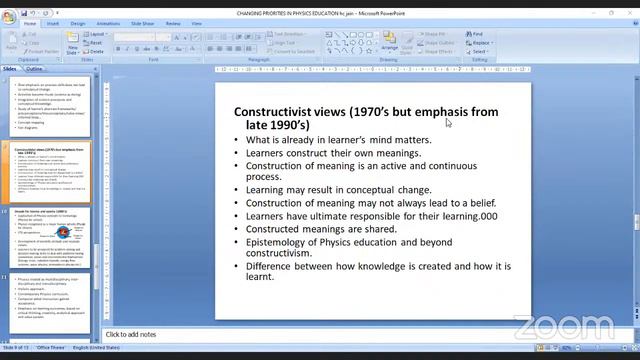Click Fit slide to window icon
The height and width of the screenshot is (360, 640).
point(635,348)
